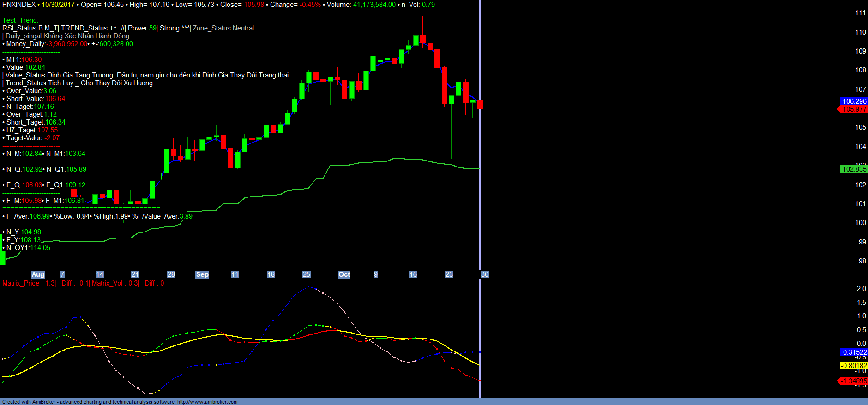
Task: Select the Matrix_Price indicator label
Action: [x=29, y=283]
